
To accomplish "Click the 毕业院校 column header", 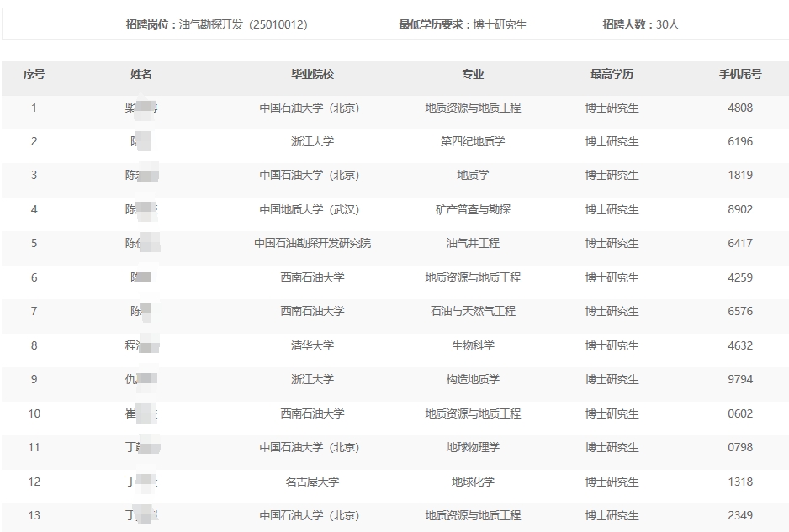I will 312,74.
